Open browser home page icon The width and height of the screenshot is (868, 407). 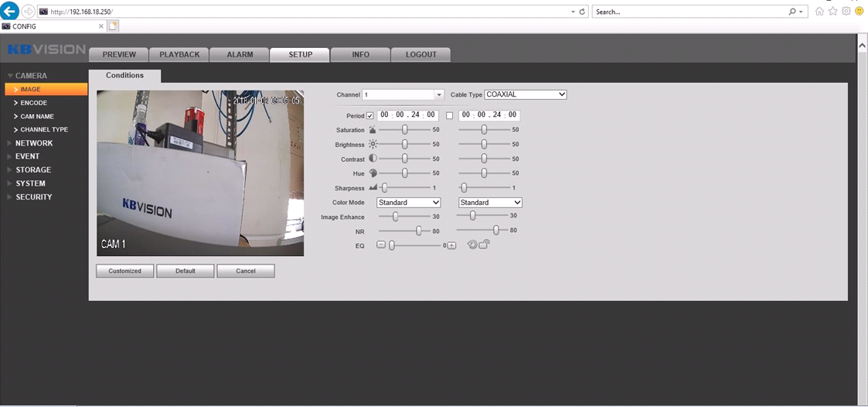click(819, 12)
